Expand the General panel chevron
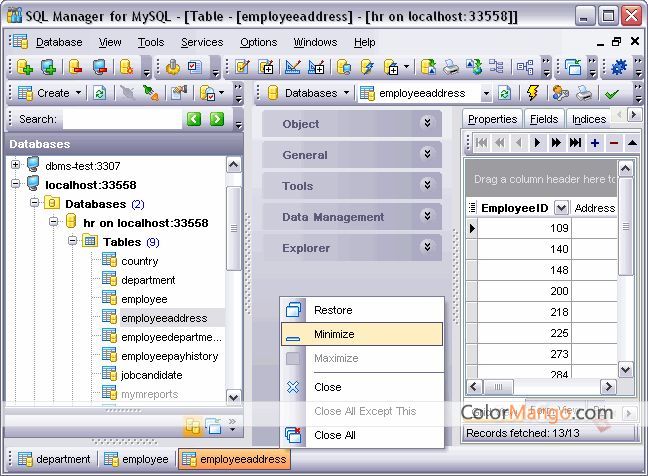The image size is (648, 476). click(427, 154)
